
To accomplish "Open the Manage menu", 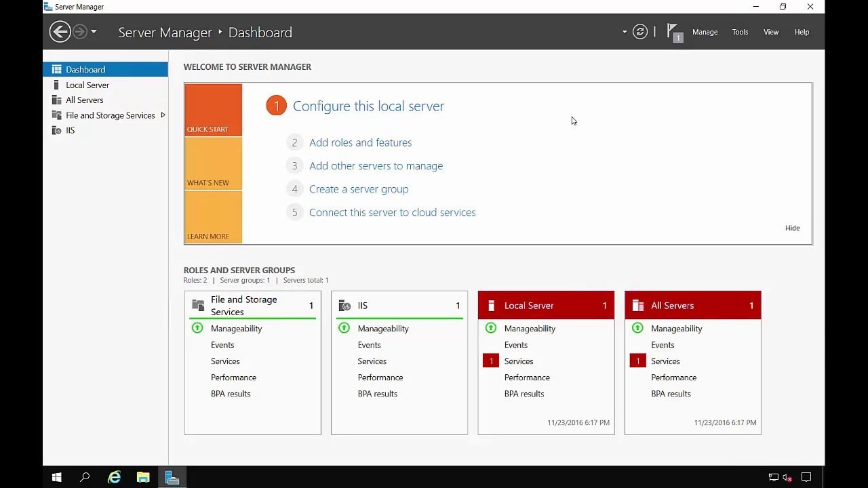I will [x=705, y=32].
